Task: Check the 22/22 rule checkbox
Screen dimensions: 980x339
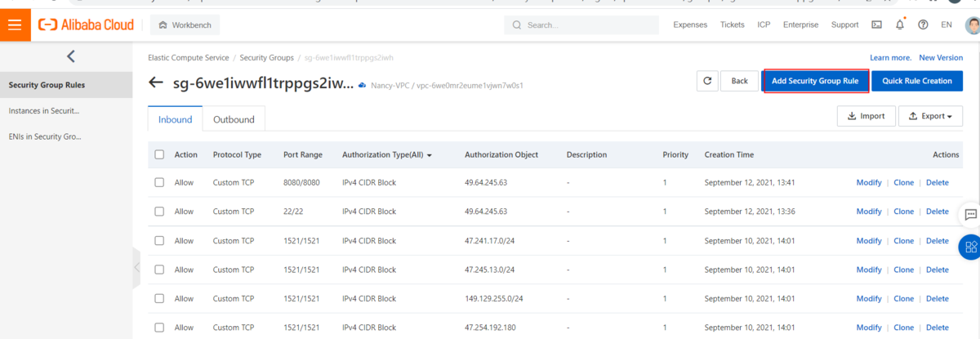Action: (159, 212)
